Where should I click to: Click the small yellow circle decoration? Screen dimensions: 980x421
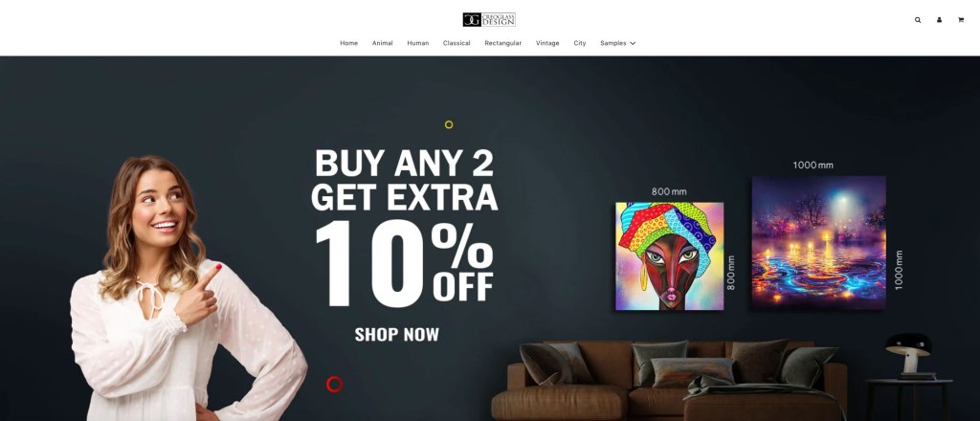(449, 124)
